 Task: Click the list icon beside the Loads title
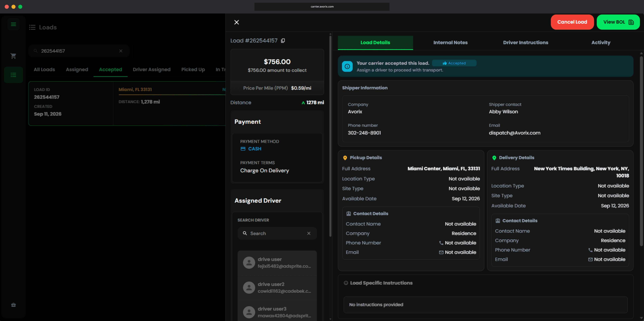click(32, 27)
